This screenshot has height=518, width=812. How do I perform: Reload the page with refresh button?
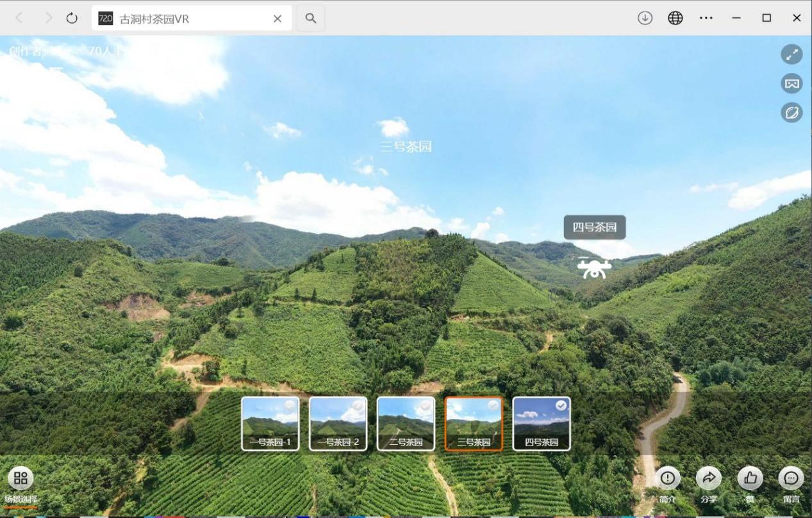[72, 18]
